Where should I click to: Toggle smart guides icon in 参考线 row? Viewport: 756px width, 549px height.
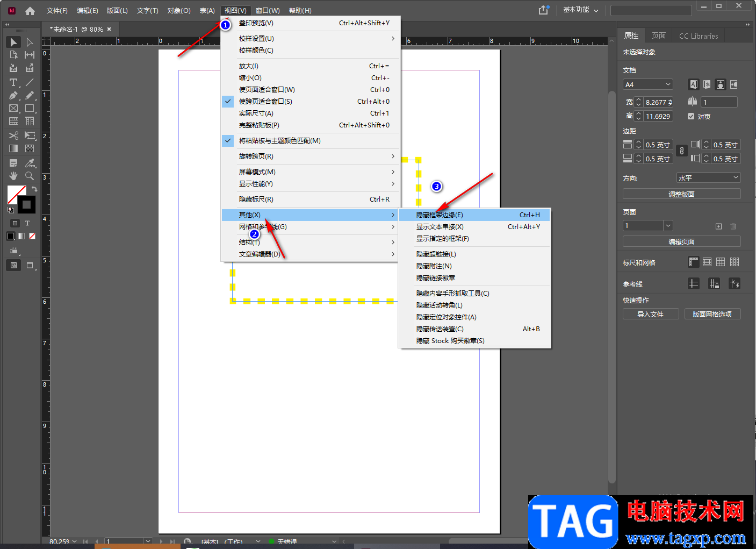coord(735,283)
